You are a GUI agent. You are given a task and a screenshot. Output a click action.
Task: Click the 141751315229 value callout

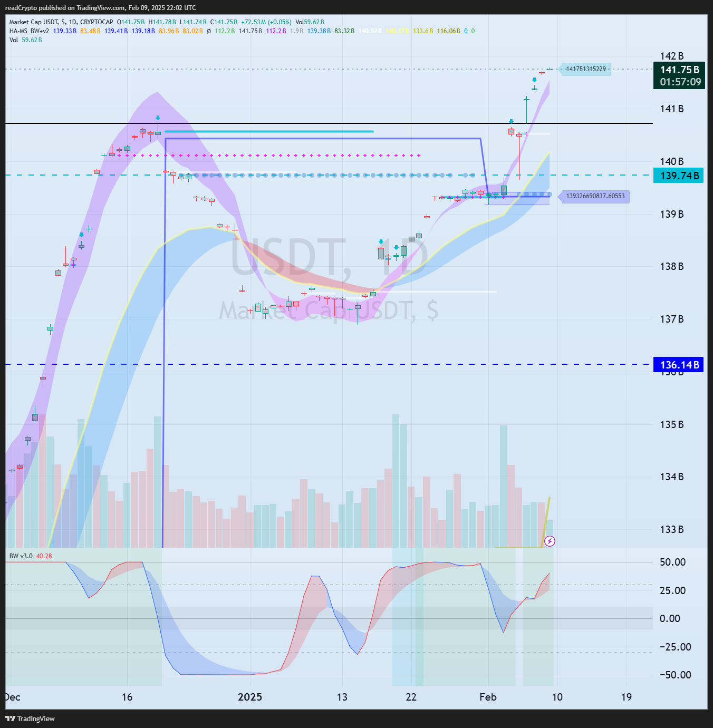point(585,69)
